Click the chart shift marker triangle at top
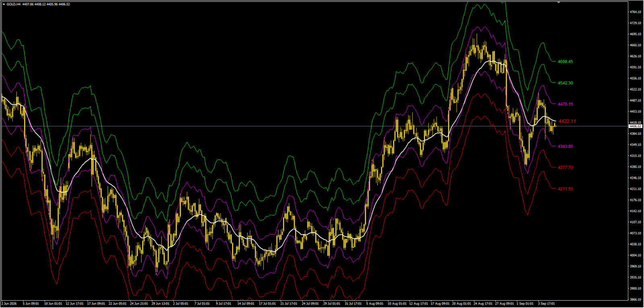The image size is (644, 308). coord(558,2)
